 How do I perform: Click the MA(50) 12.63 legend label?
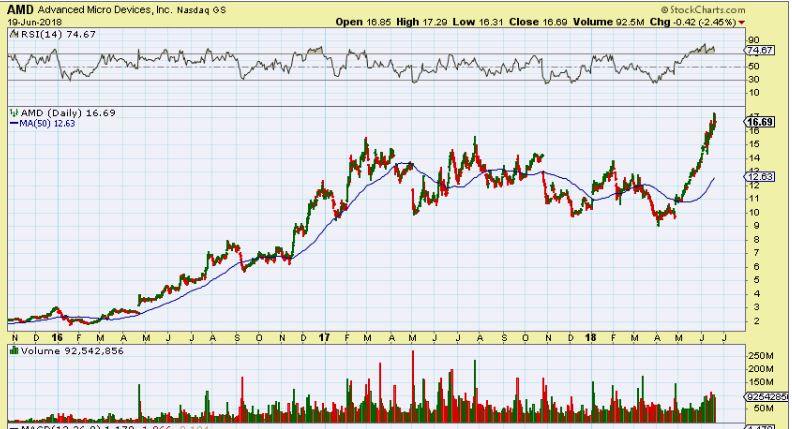tap(46, 123)
